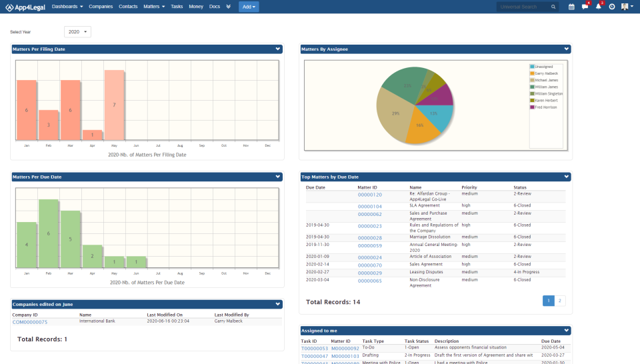Open company COM00000075 link
640x364 pixels.
(30, 322)
